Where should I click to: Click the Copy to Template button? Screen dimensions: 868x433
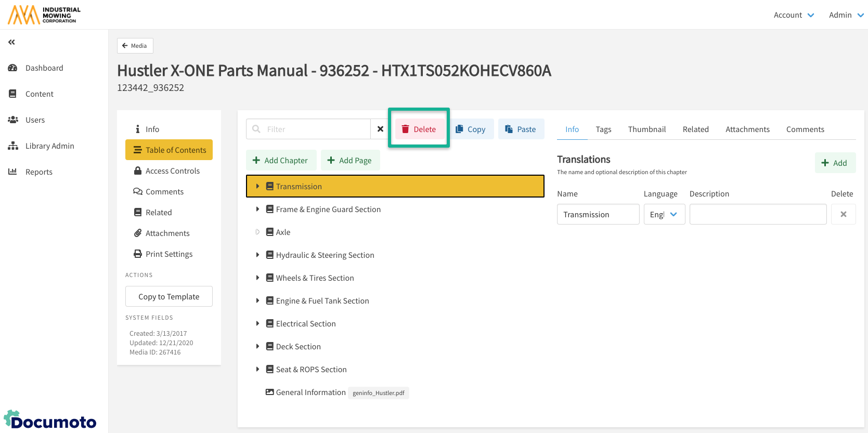coord(169,296)
